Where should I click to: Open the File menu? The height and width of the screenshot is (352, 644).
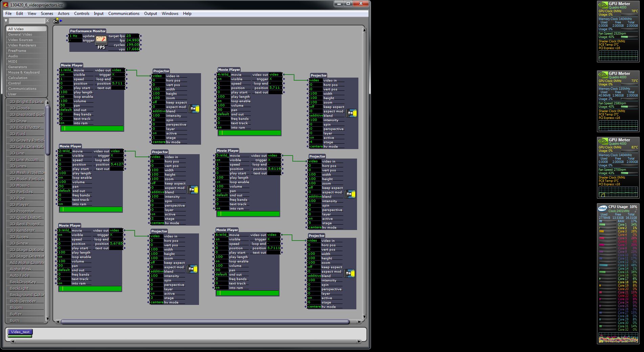coord(8,14)
